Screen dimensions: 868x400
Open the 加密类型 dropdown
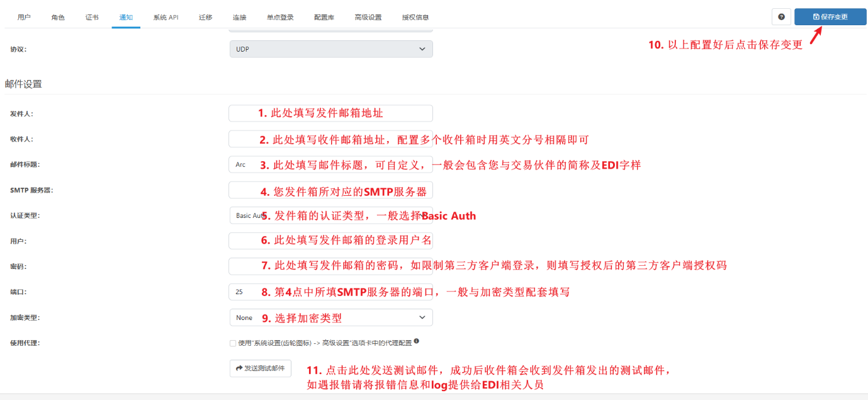click(x=330, y=317)
